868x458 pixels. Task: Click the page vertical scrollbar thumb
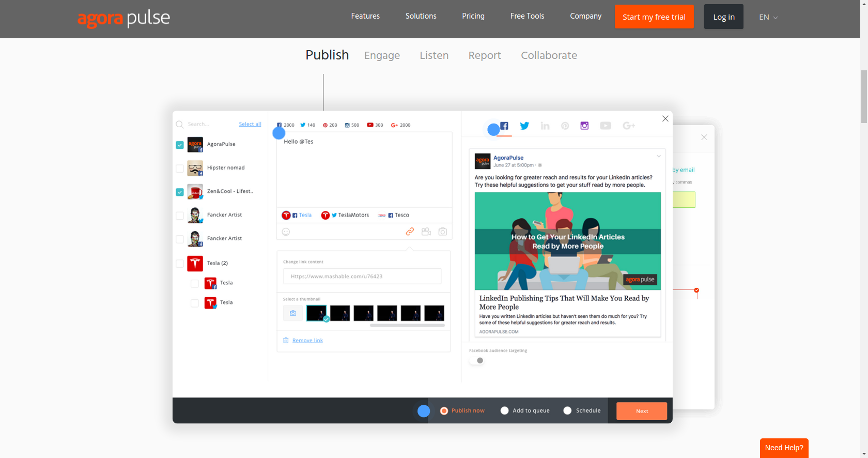pyautogui.click(x=864, y=97)
